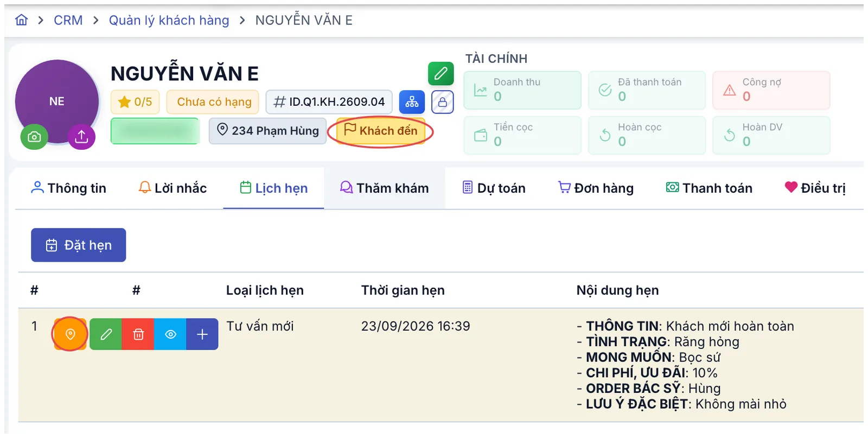Viewport: 868px width, 438px height.
Task: Open the Dự toán tab
Action: pos(494,188)
